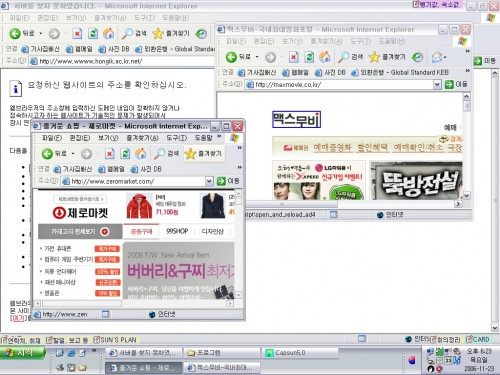
Task: Open Back history dropdown arrow in Zeromarket window
Action: (73, 154)
